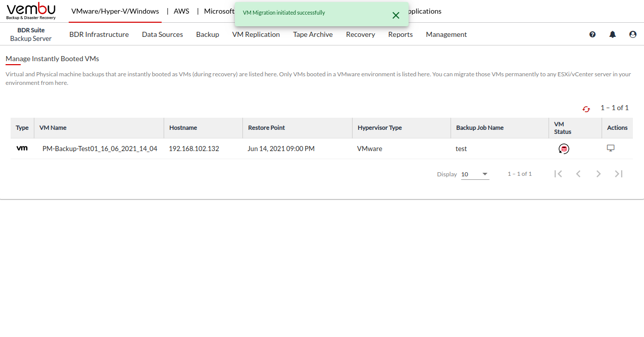The width and height of the screenshot is (644, 337).
Task: Go to the next page arrow
Action: pyautogui.click(x=599, y=174)
